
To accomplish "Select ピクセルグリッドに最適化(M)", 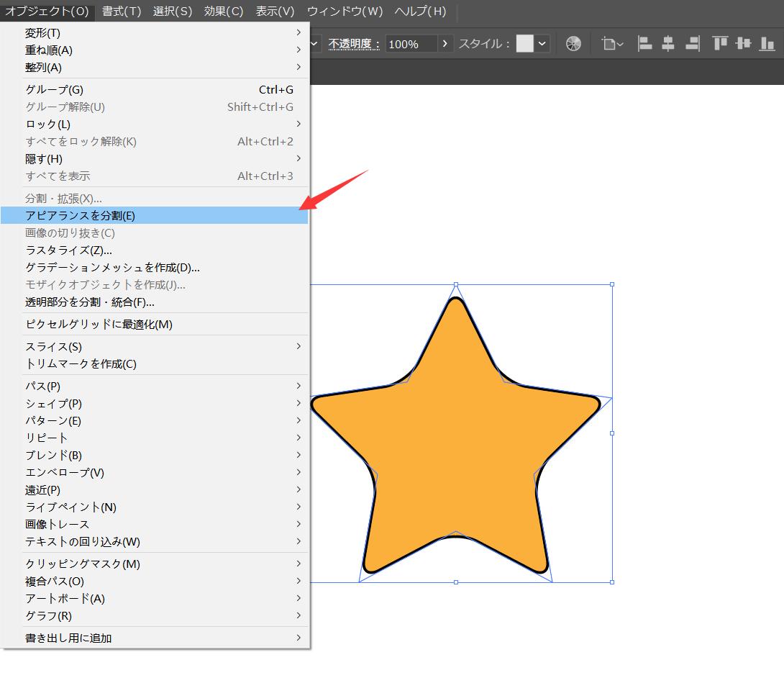I will (155, 324).
